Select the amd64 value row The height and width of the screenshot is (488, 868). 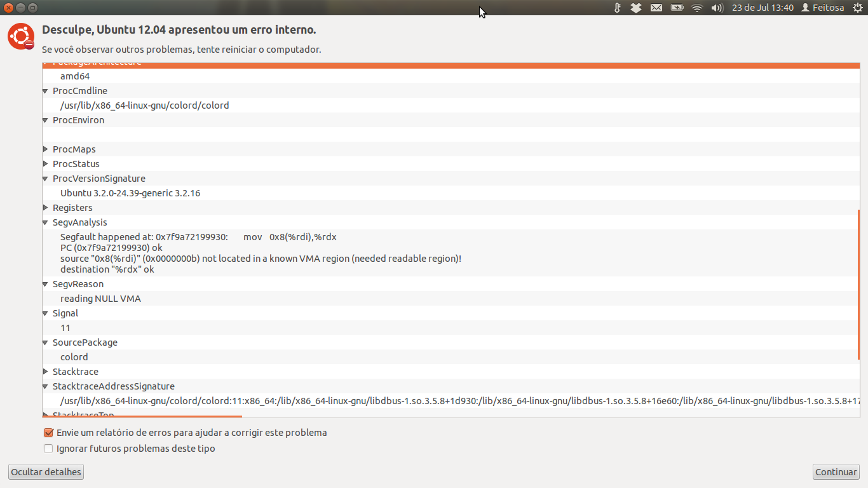tap(451, 76)
